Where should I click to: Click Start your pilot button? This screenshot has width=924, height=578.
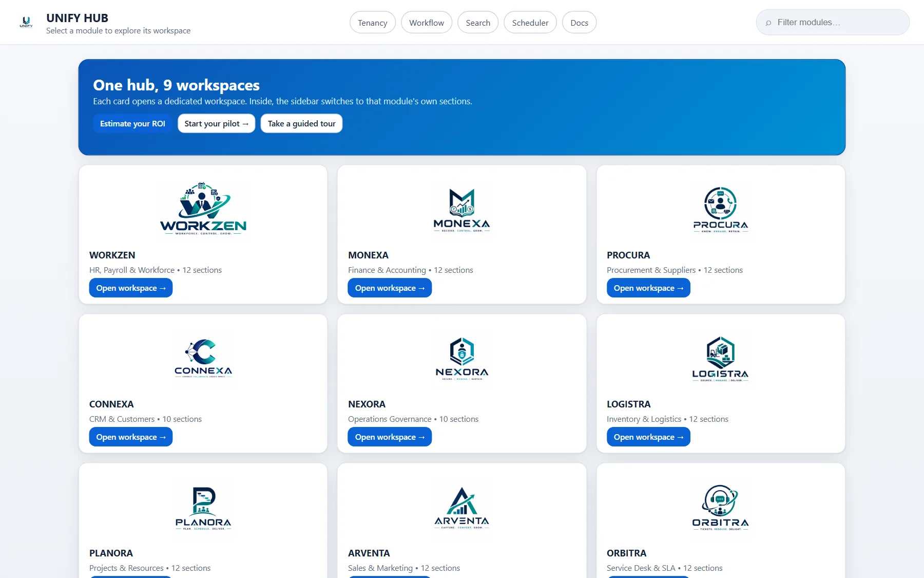[217, 123]
